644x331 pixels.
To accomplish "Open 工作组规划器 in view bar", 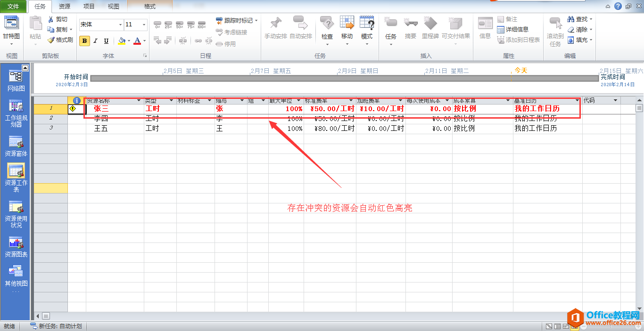I will pyautogui.click(x=16, y=113).
